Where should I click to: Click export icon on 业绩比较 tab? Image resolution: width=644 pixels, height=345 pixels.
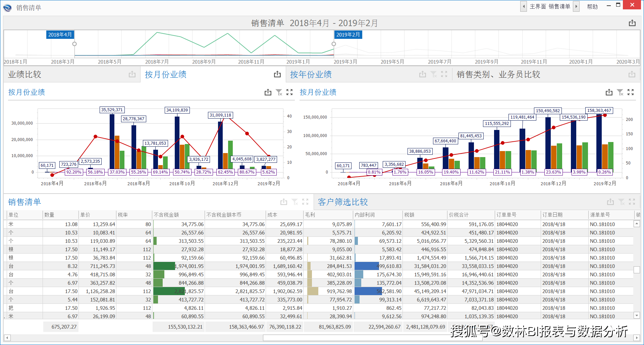132,74
